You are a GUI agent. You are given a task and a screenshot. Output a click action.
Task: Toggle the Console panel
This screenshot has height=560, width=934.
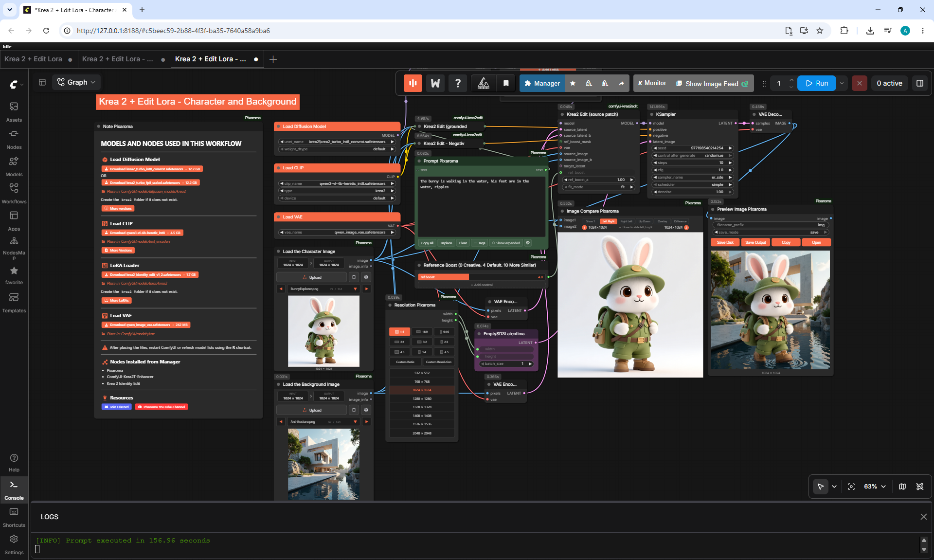[14, 490]
